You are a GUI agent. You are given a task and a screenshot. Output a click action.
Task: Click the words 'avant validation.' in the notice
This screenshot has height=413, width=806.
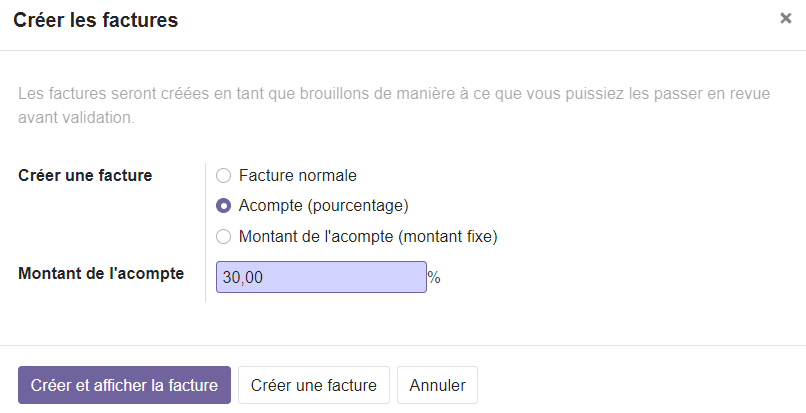click(77, 117)
